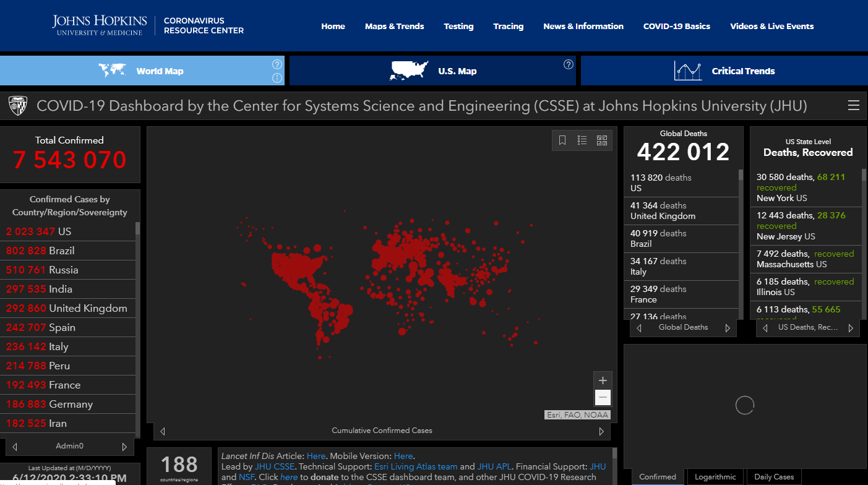Screen dimensions: 868x485
Task: Open the Tracing nav item
Action: coord(509,26)
